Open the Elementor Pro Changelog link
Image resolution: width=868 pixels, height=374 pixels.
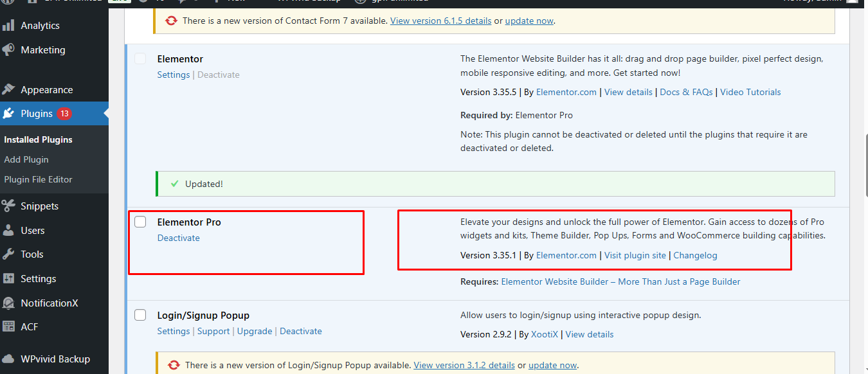[x=695, y=255]
